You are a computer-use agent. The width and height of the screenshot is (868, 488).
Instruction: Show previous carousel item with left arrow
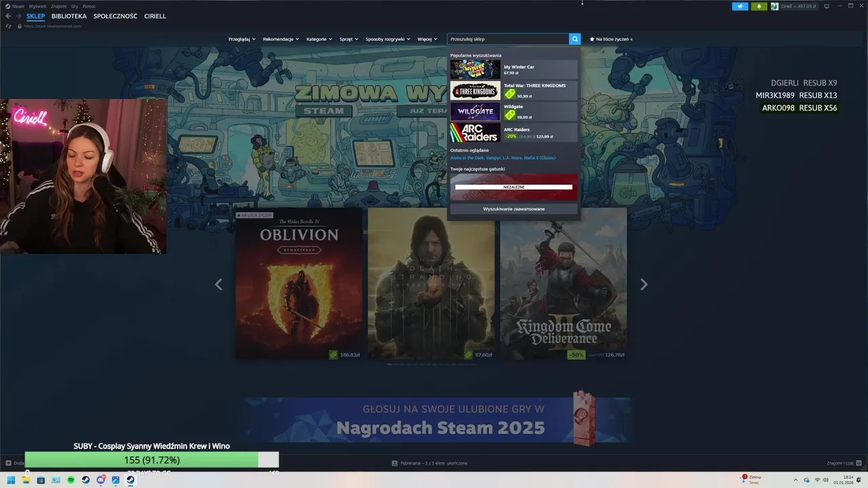click(218, 284)
